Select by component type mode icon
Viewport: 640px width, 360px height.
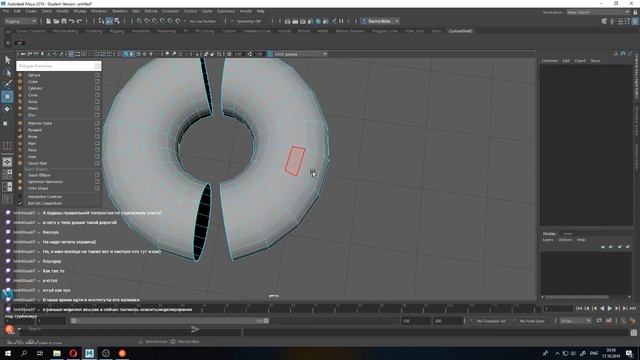(x=117, y=21)
